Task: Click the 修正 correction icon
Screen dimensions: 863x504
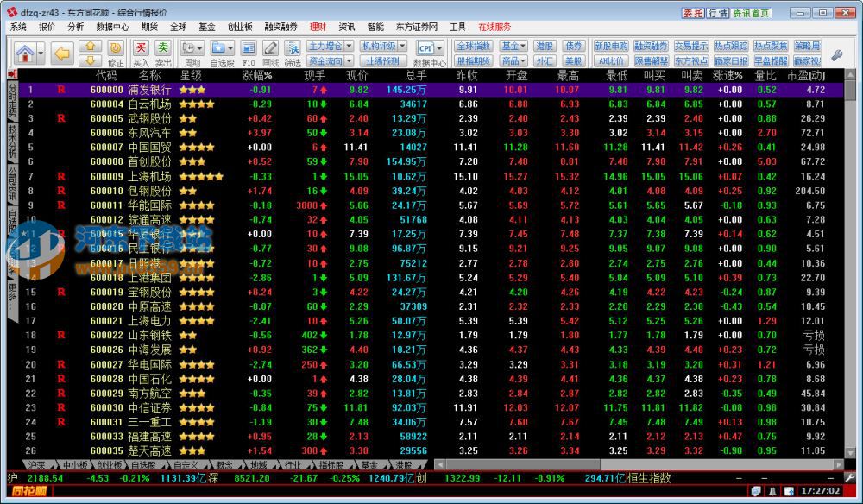Action: 116,48
